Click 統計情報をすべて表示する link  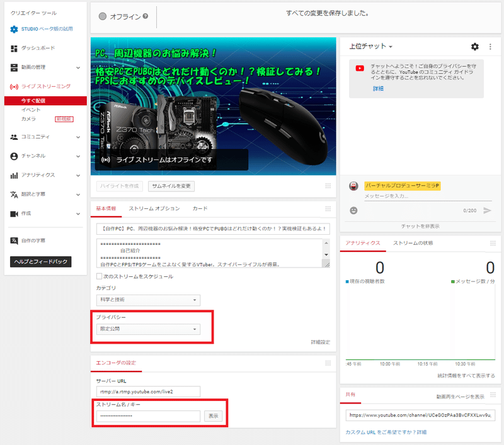click(x=466, y=376)
